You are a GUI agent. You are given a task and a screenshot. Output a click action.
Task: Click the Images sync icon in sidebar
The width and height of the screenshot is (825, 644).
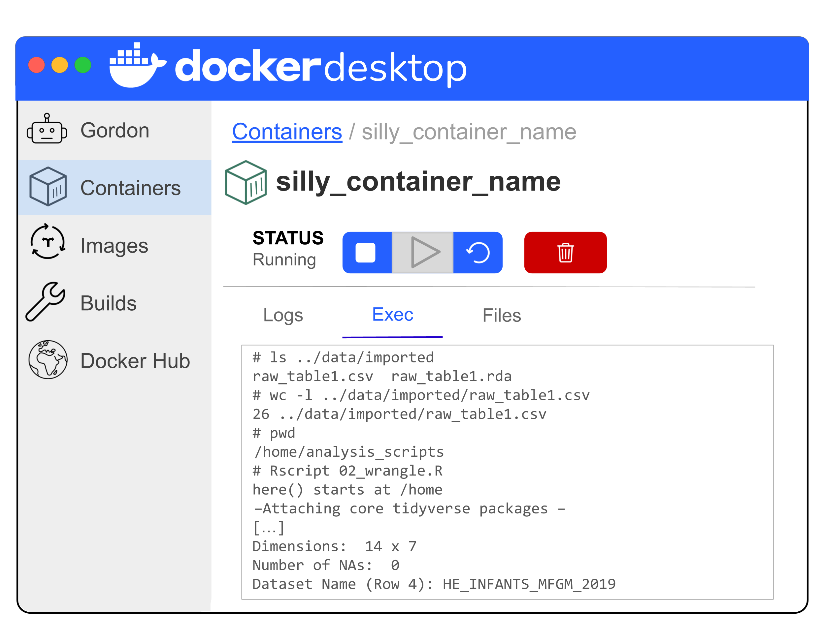coord(48,242)
